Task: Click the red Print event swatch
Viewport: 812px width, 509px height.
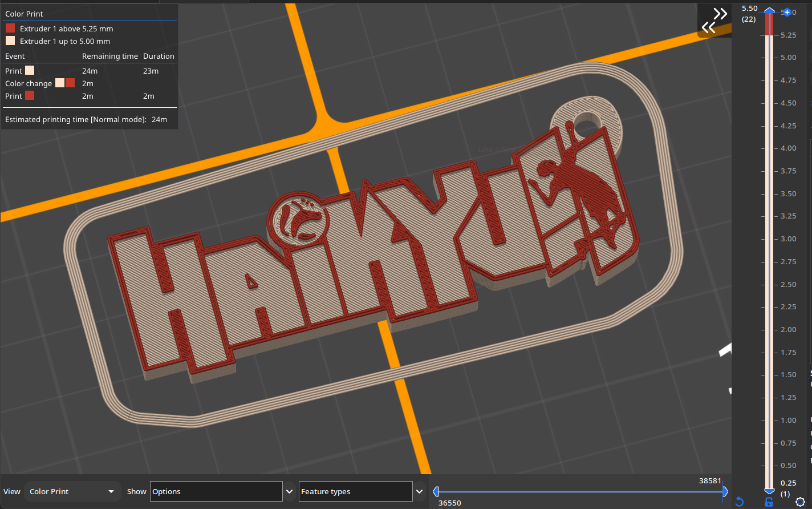Action: [30, 96]
